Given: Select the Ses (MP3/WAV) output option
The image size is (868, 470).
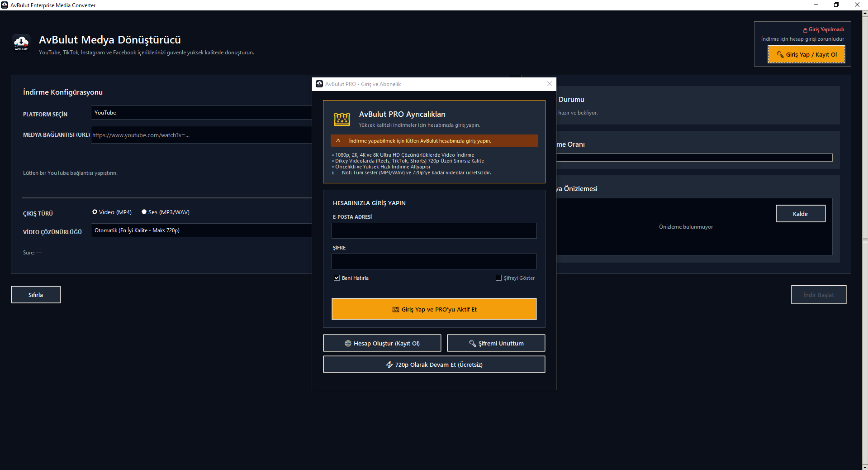Looking at the screenshot, I should click(166, 212).
